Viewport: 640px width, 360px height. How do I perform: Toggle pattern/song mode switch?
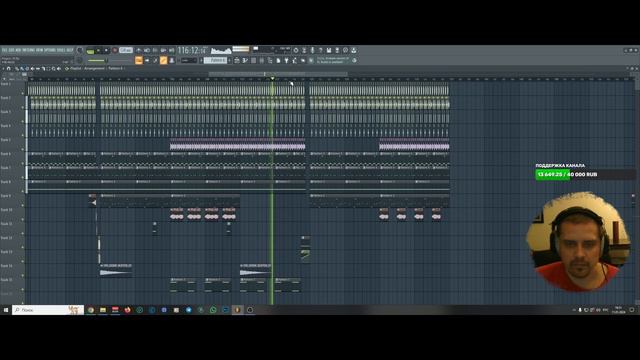[90, 51]
